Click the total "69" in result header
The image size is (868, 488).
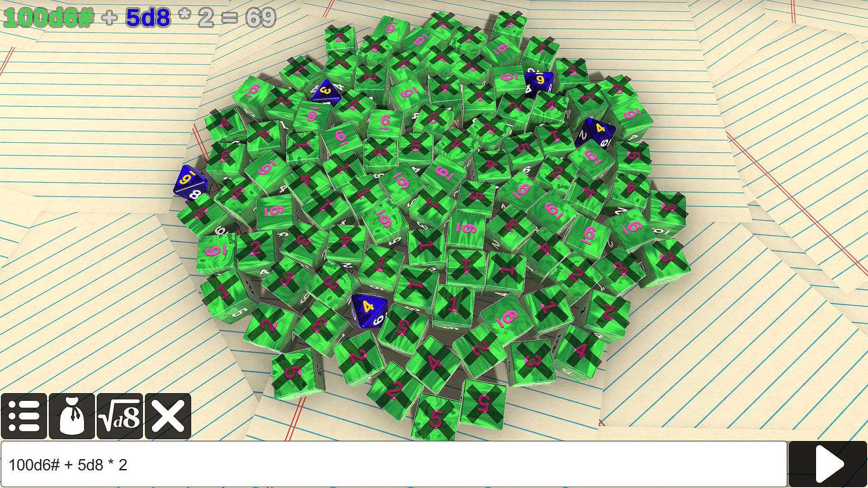pos(260,18)
